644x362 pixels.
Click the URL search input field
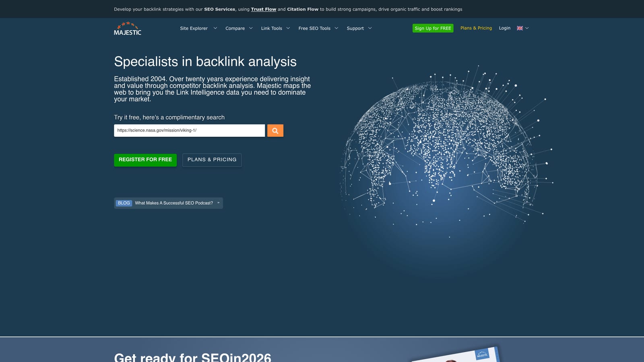coord(190,130)
